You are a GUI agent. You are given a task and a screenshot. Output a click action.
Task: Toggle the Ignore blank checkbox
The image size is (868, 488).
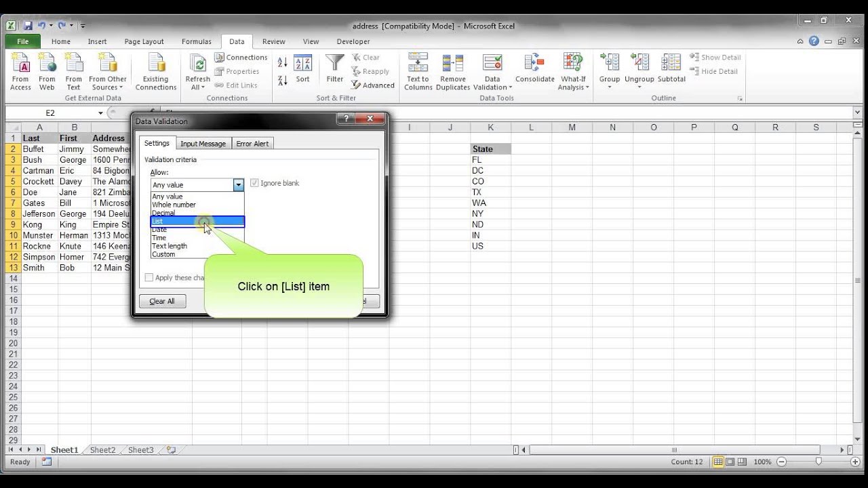[255, 183]
